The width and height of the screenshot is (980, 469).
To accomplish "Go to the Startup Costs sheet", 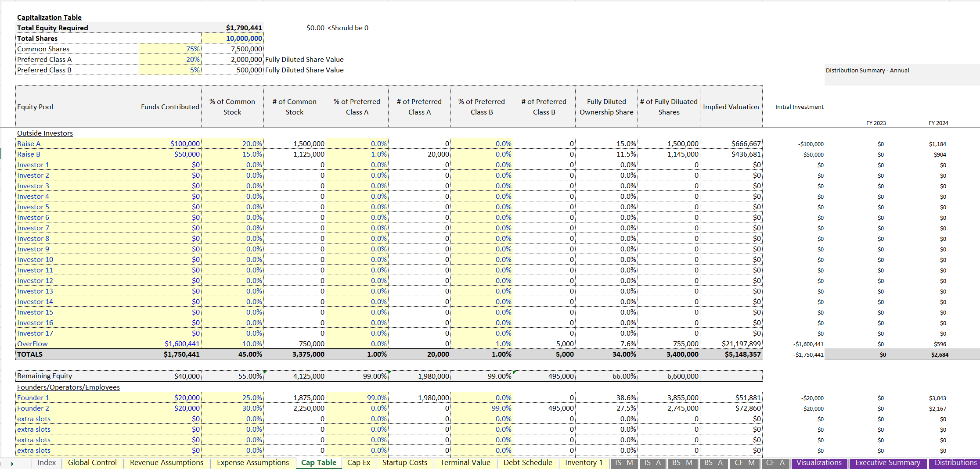I will click(404, 463).
